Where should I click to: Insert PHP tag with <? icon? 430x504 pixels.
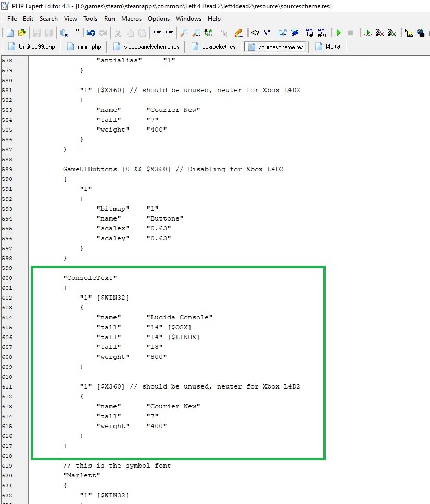[255, 33]
